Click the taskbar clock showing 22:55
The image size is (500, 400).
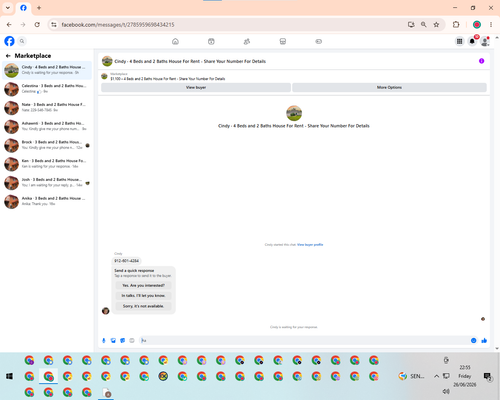pos(465,376)
